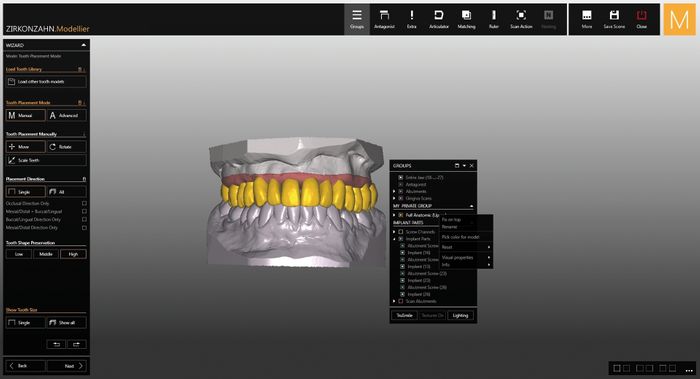Image resolution: width=700 pixels, height=379 pixels.
Task: Expand the Abutments tree group
Action: point(394,192)
